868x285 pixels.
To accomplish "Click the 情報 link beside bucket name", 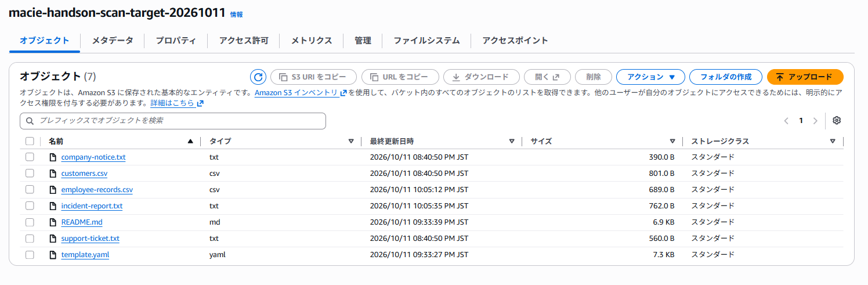I will pos(237,15).
